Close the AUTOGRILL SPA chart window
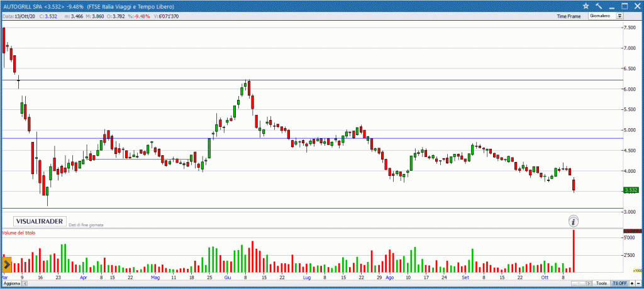Image resolution: width=644 pixels, height=289 pixels. click(637, 6)
